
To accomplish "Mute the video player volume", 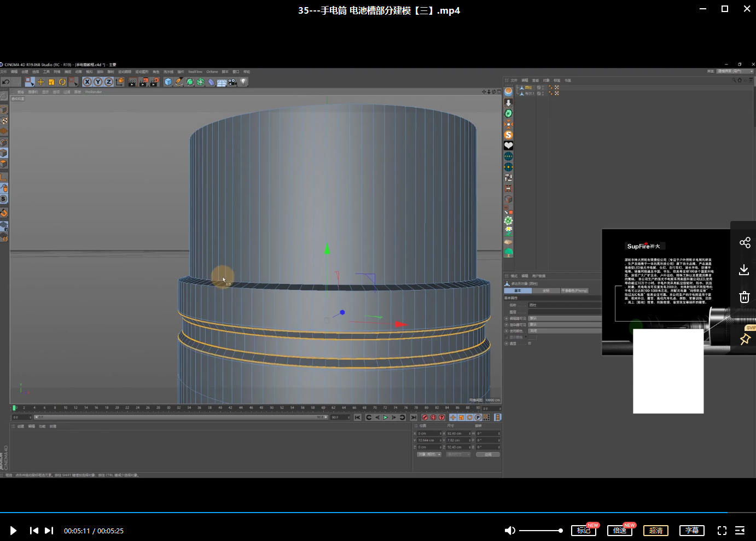I will pyautogui.click(x=510, y=531).
